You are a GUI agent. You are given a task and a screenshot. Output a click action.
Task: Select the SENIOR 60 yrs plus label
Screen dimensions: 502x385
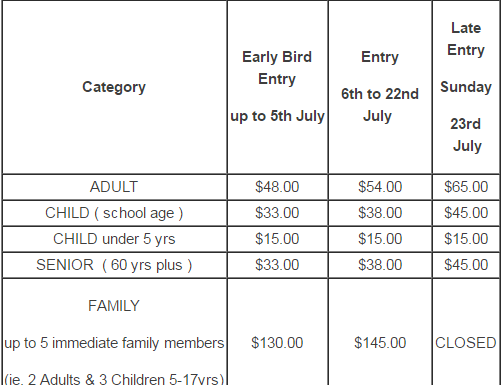[114, 265]
